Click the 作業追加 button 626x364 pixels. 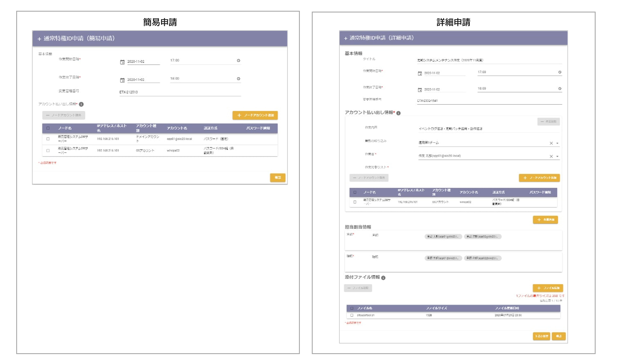[x=545, y=220]
